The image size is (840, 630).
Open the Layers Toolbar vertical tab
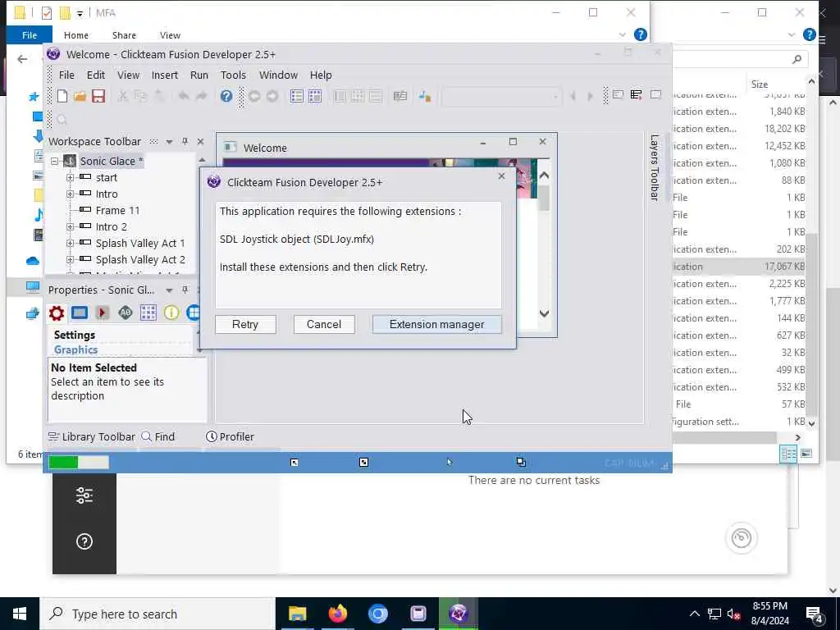click(x=654, y=167)
